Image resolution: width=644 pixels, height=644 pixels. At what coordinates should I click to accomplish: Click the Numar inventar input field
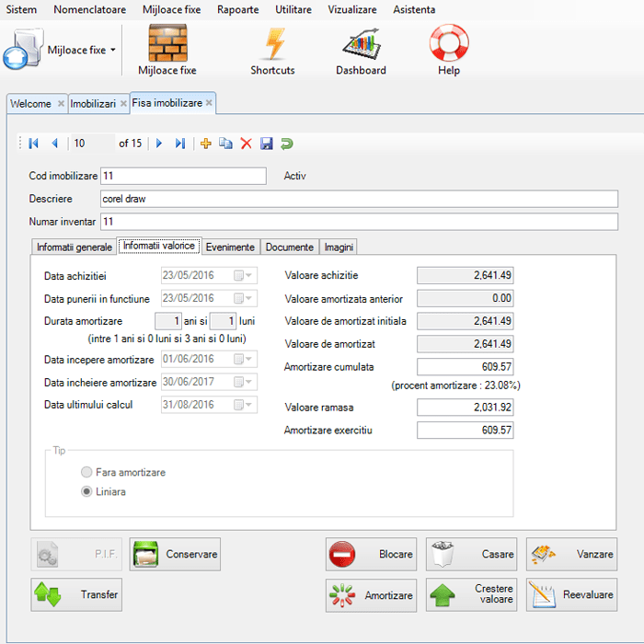point(360,222)
